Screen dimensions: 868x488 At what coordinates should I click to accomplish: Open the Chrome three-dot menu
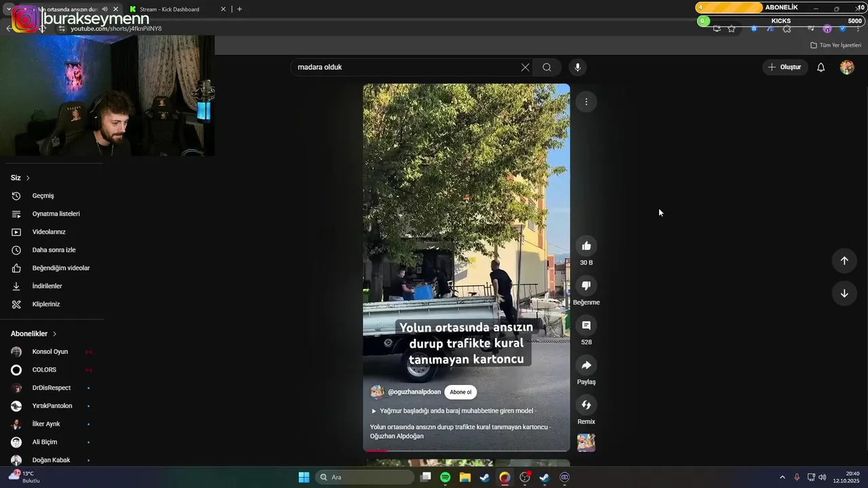858,28
